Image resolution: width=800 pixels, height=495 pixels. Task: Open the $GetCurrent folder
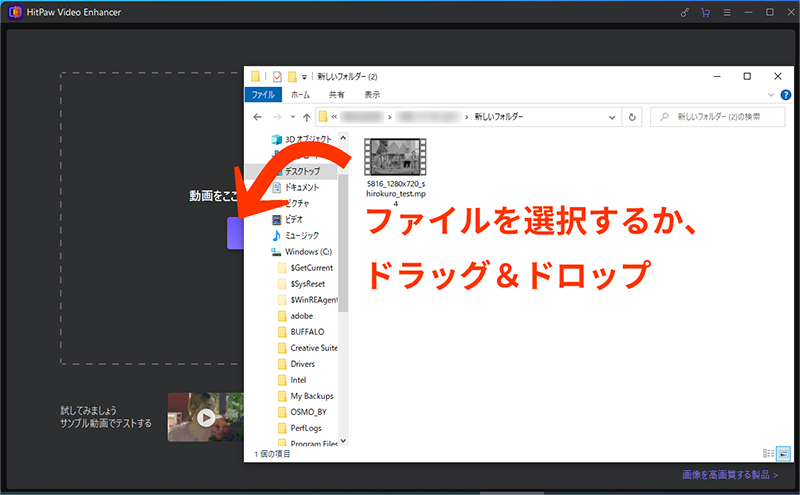tap(311, 267)
